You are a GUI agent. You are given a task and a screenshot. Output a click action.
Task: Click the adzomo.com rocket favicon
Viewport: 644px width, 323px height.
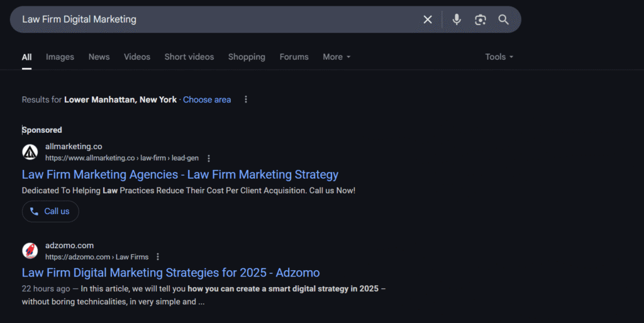tap(30, 251)
